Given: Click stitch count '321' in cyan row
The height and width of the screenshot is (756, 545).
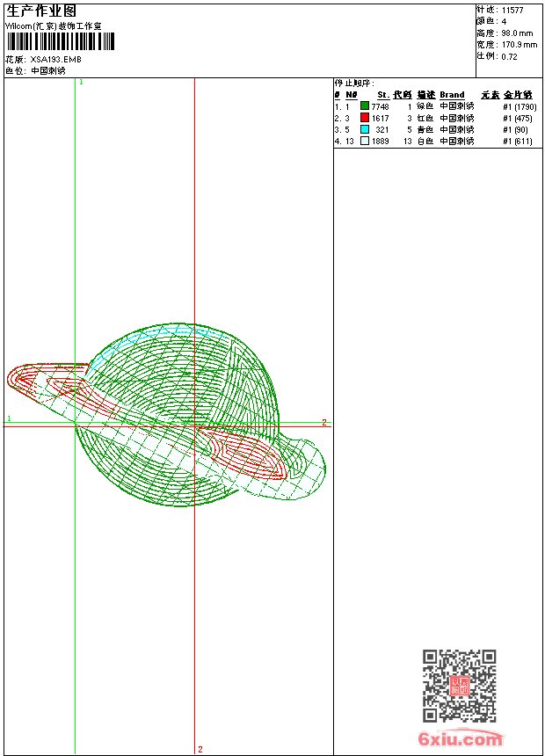Looking at the screenshot, I should tap(382, 130).
